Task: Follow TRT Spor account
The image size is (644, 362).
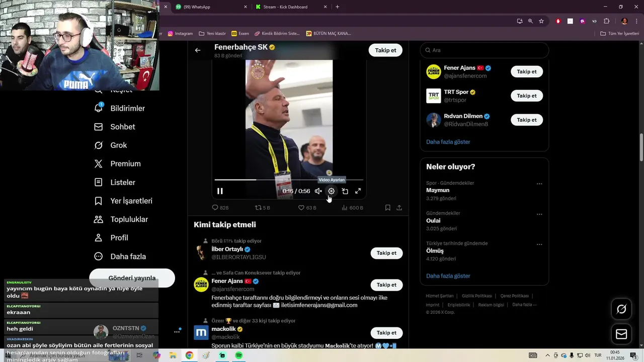Action: pyautogui.click(x=527, y=96)
